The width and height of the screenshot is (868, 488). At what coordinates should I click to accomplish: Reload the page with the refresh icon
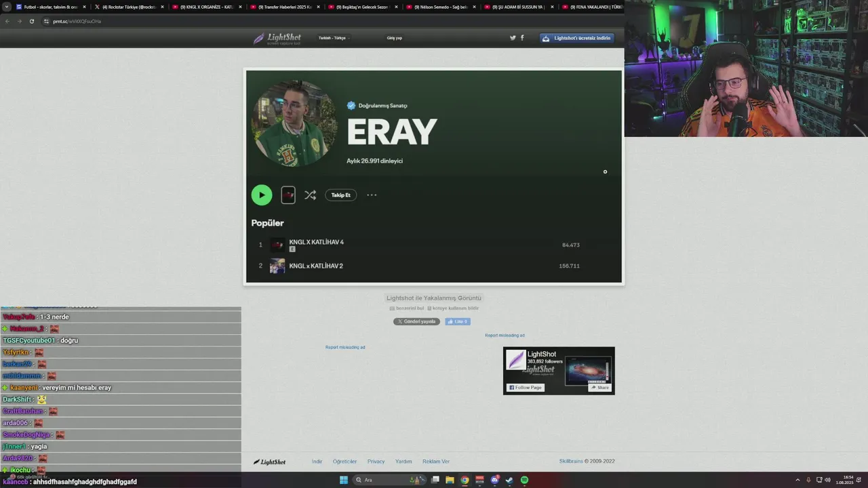click(x=31, y=21)
